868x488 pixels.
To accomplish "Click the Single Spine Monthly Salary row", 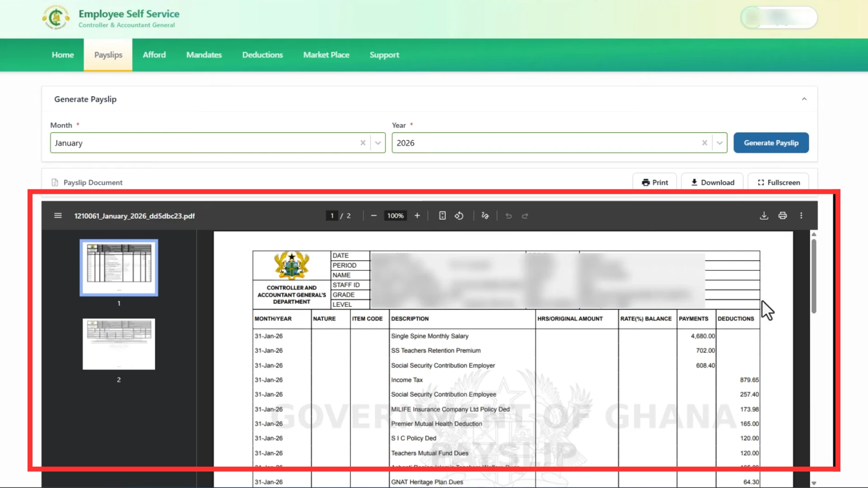I will click(506, 336).
